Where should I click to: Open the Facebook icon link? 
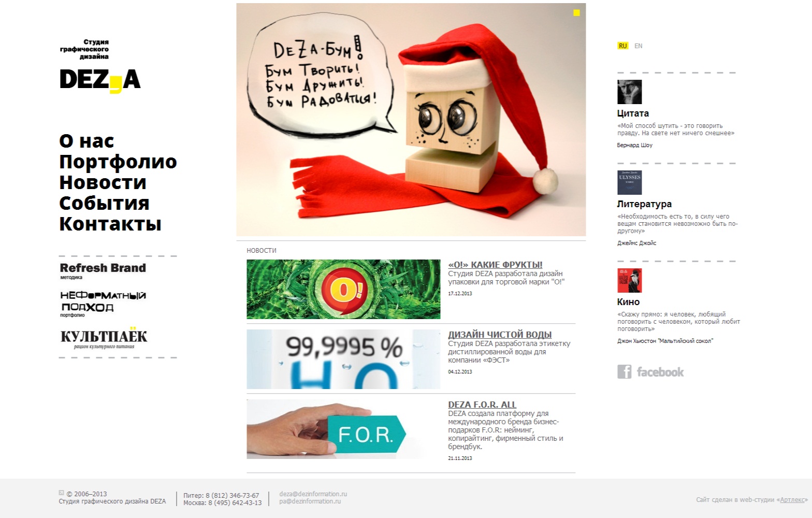[650, 372]
